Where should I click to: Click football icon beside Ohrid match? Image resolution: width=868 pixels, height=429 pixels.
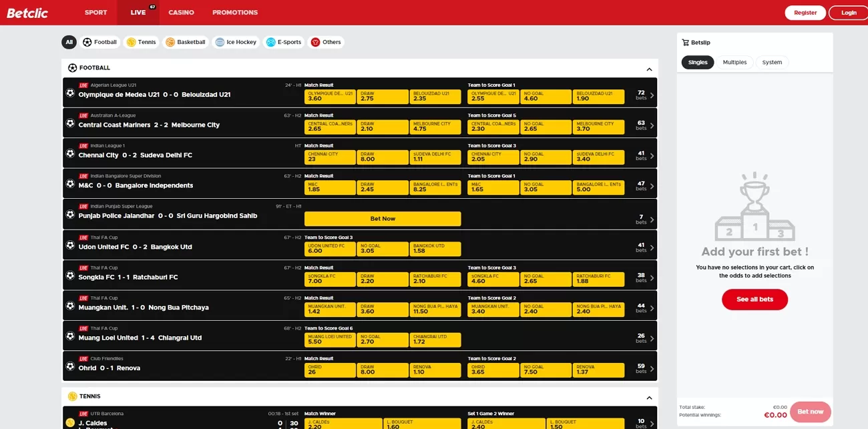coord(70,366)
